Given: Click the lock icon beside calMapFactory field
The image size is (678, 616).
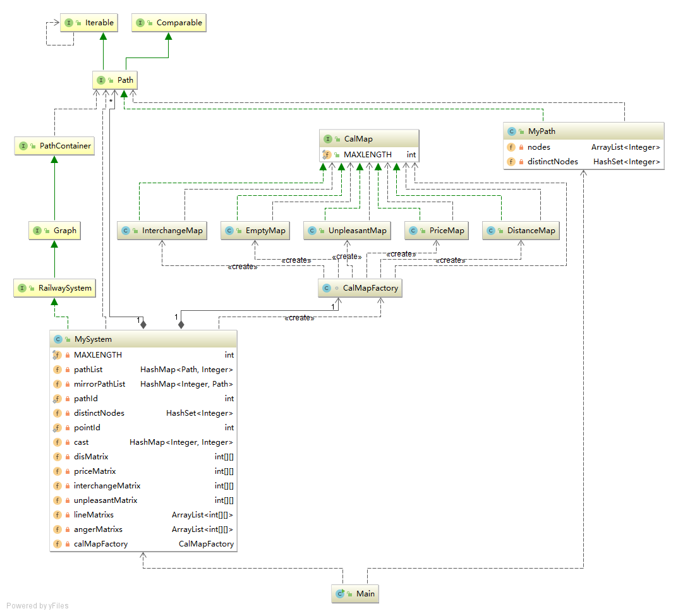Looking at the screenshot, I should pos(68,544).
